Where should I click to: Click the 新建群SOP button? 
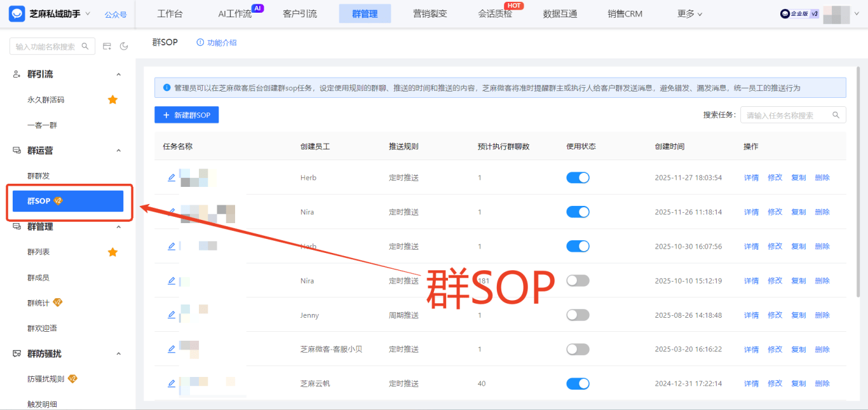point(186,115)
